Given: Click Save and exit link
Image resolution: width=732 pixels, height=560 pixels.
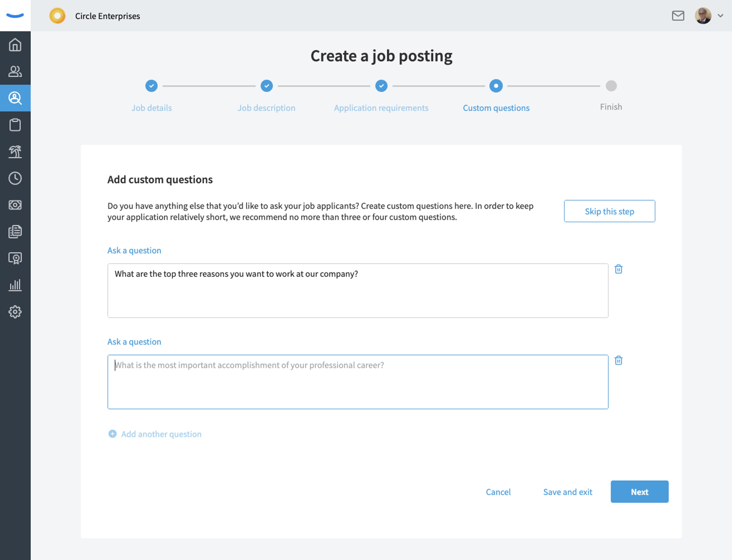Looking at the screenshot, I should (x=568, y=492).
